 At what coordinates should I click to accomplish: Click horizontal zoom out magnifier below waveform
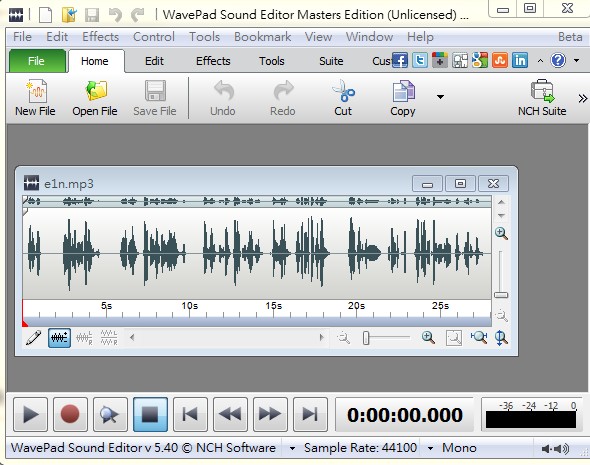[x=343, y=337]
